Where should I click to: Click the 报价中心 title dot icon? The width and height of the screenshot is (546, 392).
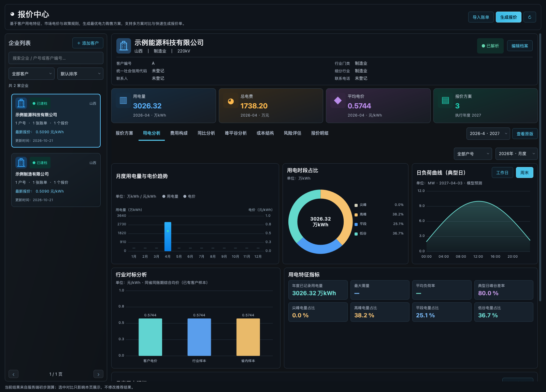point(12,14)
